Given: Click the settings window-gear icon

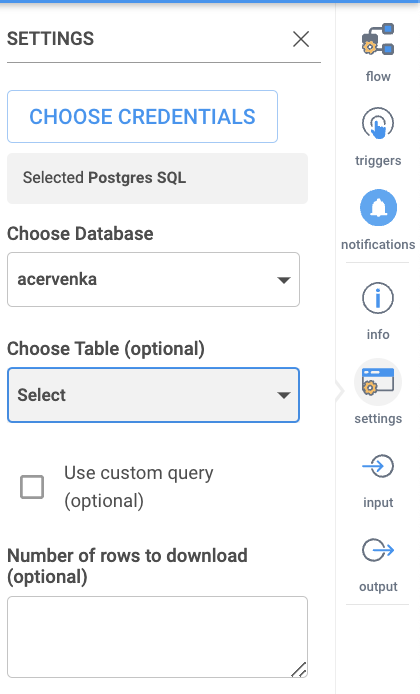Looking at the screenshot, I should point(378,382).
